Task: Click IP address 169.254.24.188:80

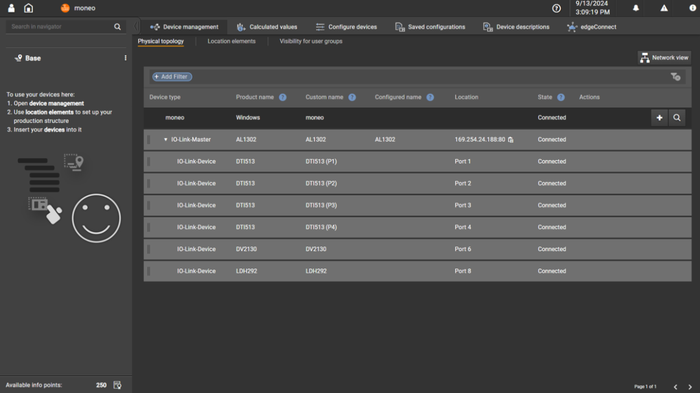Action: tap(480, 139)
